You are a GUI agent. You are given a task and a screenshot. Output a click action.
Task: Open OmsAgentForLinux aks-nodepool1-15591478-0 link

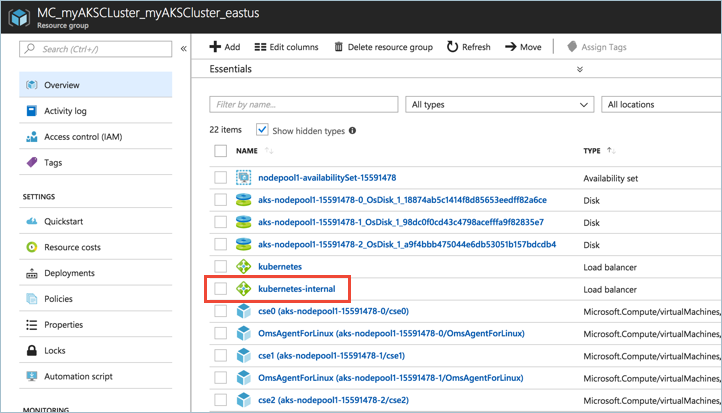[x=391, y=333]
